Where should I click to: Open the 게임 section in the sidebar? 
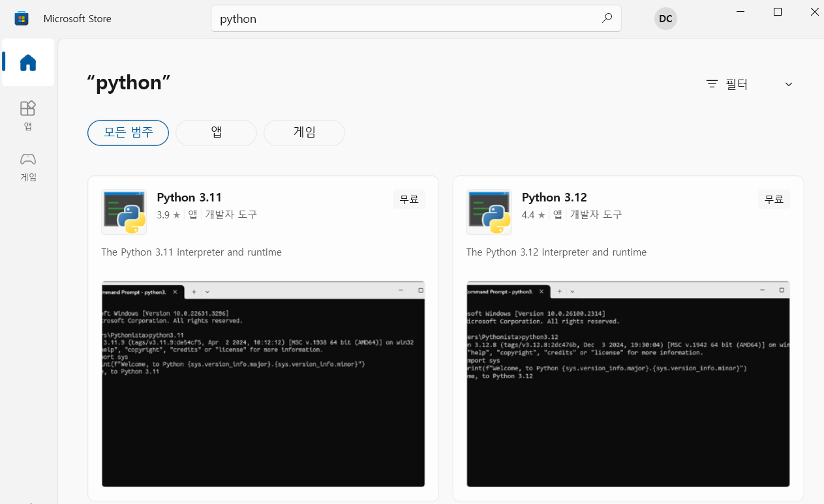(28, 167)
